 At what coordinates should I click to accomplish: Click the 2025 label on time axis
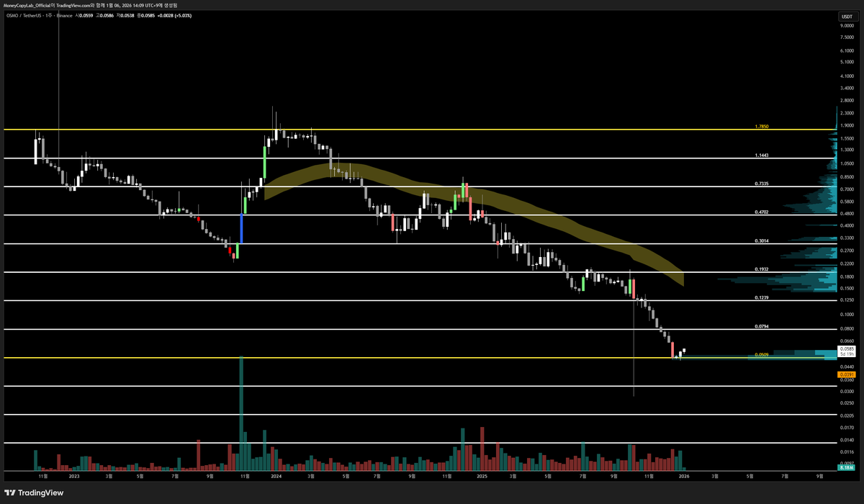[482, 476]
